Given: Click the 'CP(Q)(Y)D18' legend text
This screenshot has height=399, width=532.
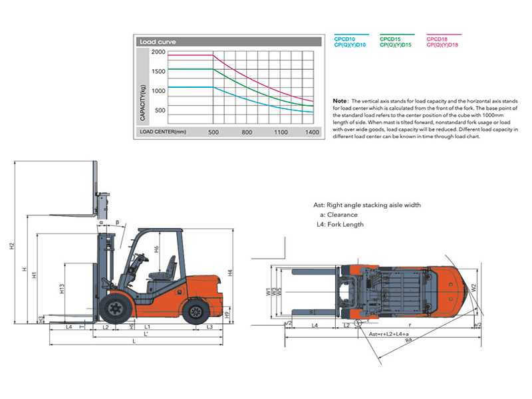Looking at the screenshot, I should [x=442, y=45].
